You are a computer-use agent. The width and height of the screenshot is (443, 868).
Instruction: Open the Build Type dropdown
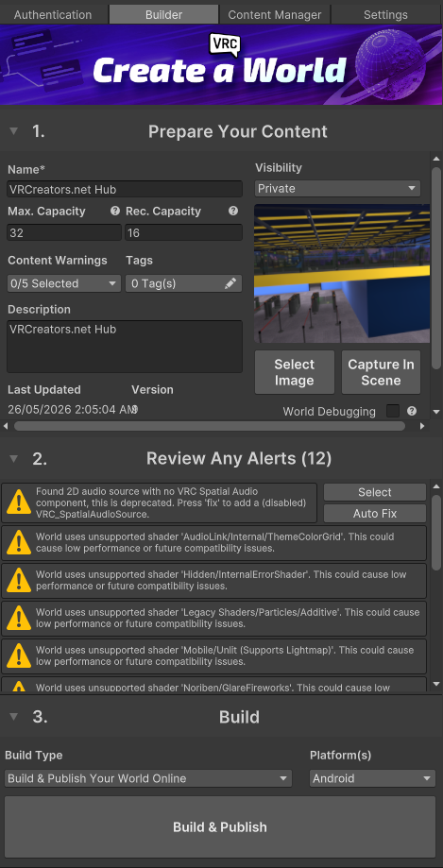point(148,778)
